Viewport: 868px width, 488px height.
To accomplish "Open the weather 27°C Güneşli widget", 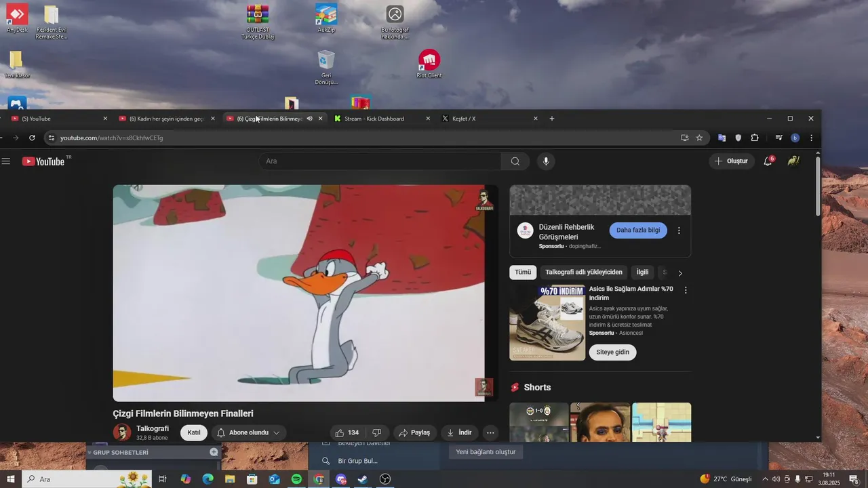I will pos(726,479).
